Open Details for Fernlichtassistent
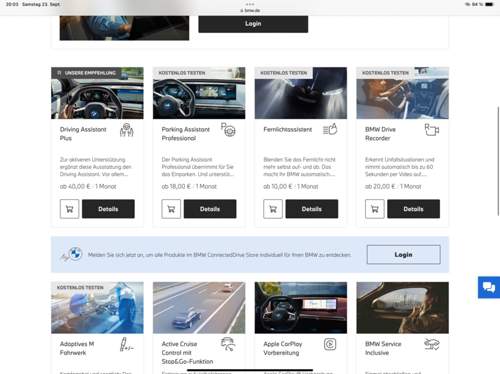This screenshot has width=500, height=374. tap(312, 209)
